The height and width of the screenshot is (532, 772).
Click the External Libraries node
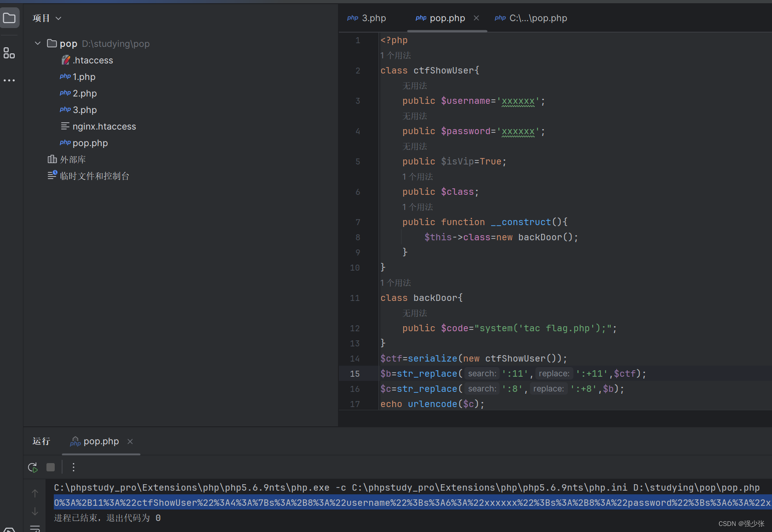[x=67, y=159]
